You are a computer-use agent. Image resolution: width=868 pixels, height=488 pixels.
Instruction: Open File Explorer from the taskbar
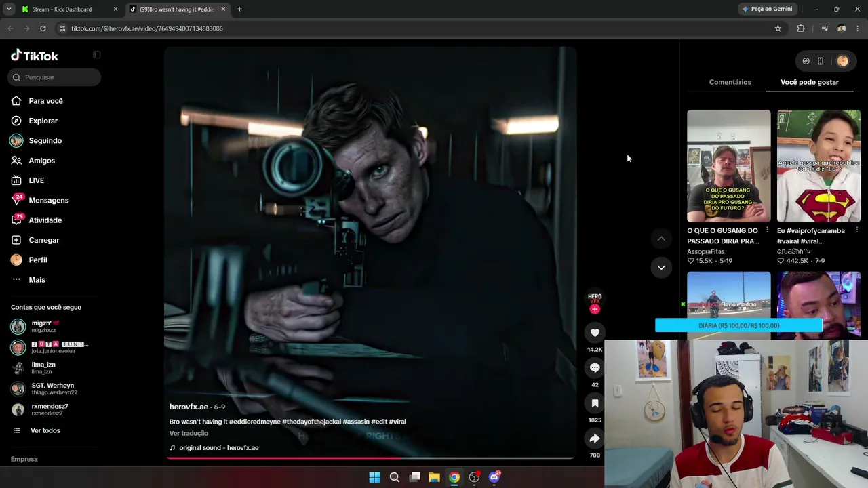point(434,477)
